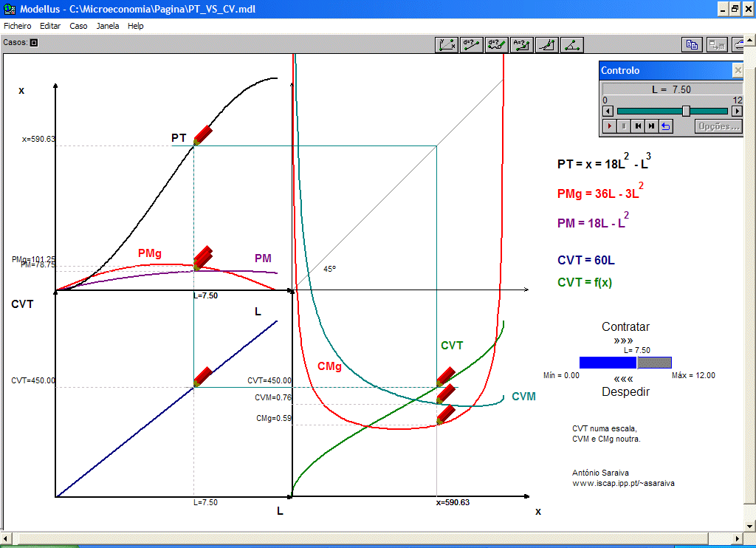Screen dimensions: 756x548
Task: Select the angle measurement tool
Action: (572, 44)
